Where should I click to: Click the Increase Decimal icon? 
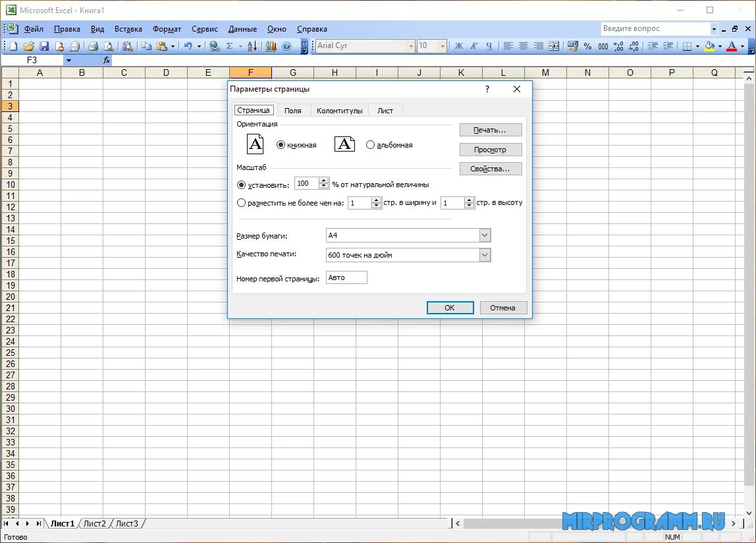tap(618, 46)
